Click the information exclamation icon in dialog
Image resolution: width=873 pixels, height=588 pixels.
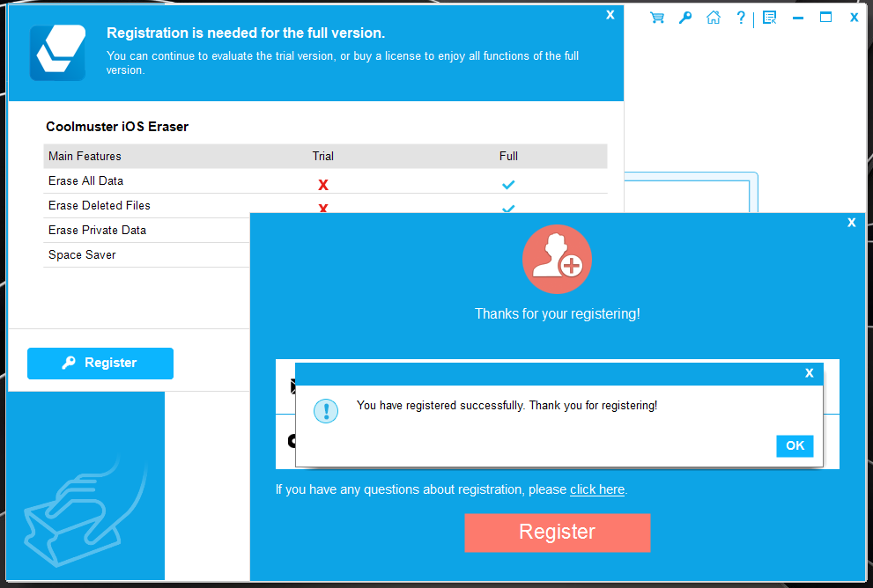click(326, 411)
